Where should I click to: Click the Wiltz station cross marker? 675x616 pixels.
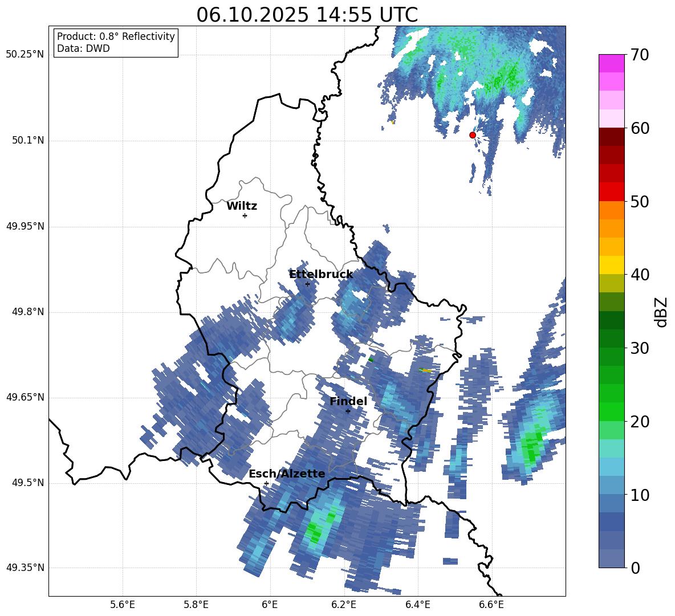[245, 215]
